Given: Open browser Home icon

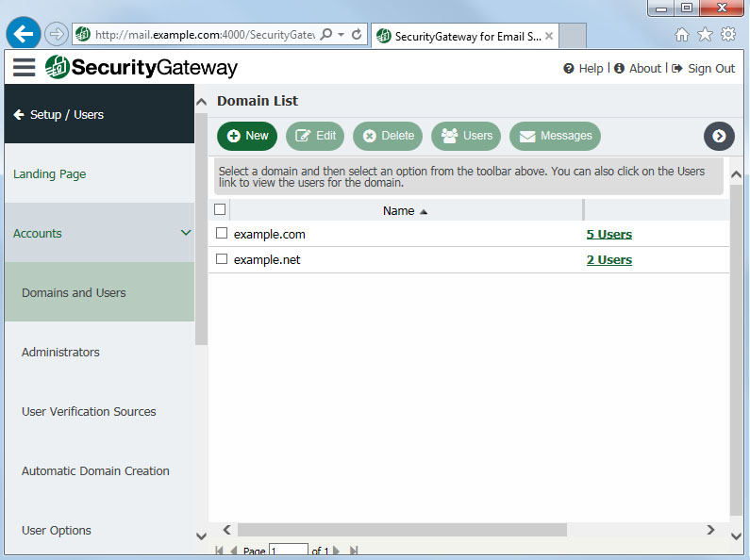Looking at the screenshot, I should point(681,34).
